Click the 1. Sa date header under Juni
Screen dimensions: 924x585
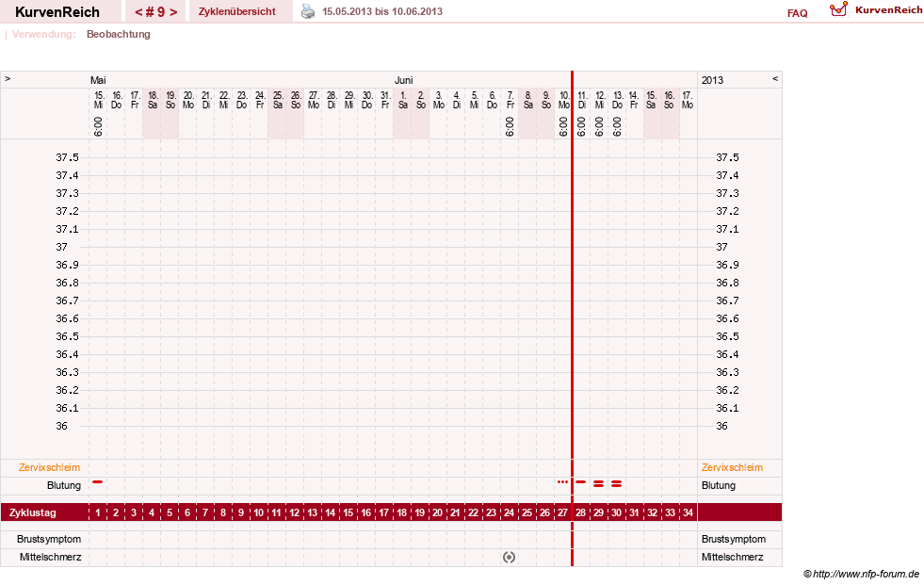403,100
